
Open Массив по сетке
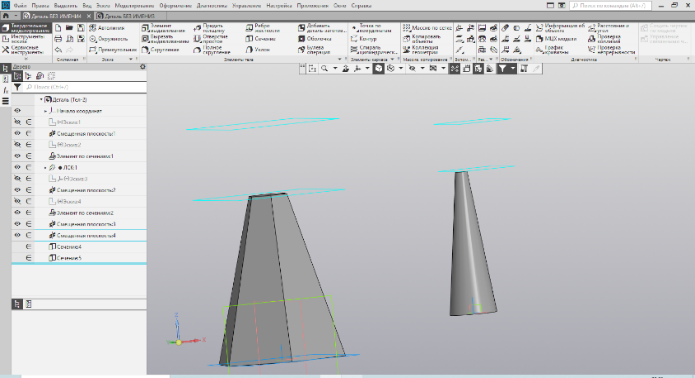[427, 28]
